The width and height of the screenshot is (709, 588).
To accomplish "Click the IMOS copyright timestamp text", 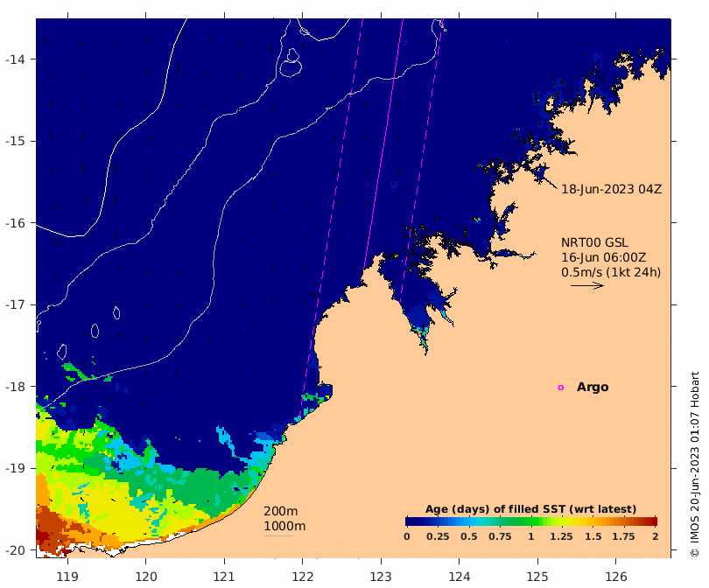I will point(695,464).
